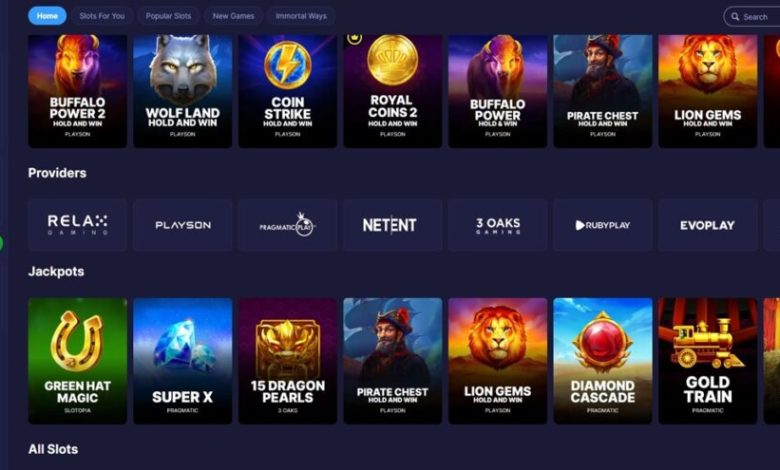Viewport: 780px width, 470px height.
Task: Play Green Hat Magic jackpot game
Action: click(x=78, y=361)
